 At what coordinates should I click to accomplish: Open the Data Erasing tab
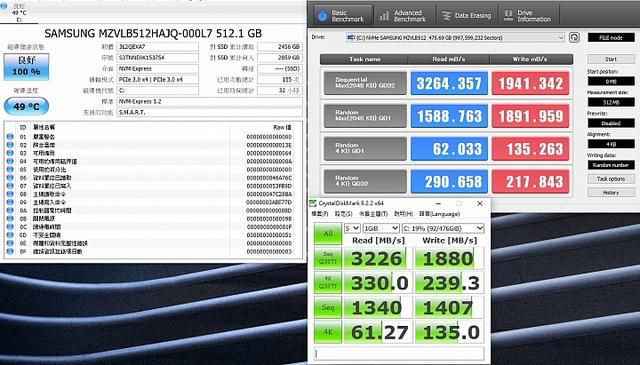467,16
